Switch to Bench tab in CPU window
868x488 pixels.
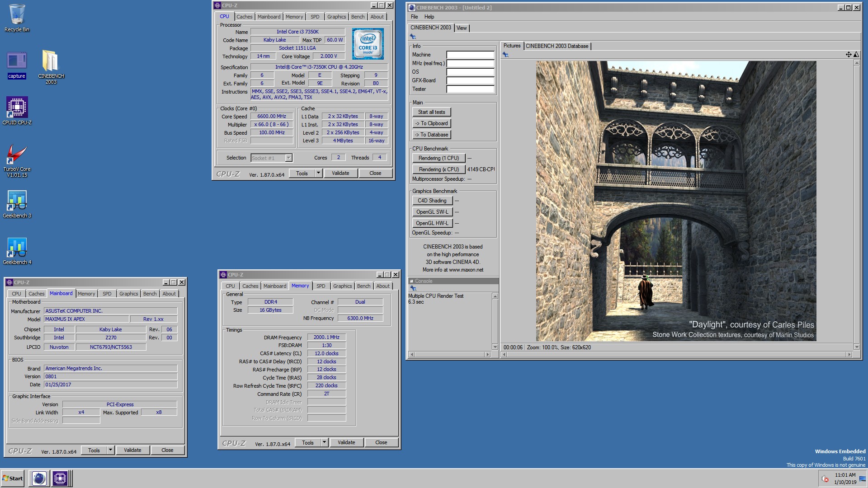[358, 17]
